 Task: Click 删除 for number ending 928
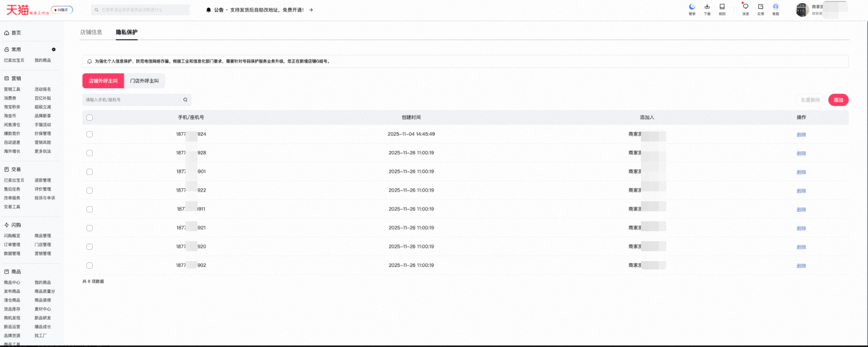801,153
